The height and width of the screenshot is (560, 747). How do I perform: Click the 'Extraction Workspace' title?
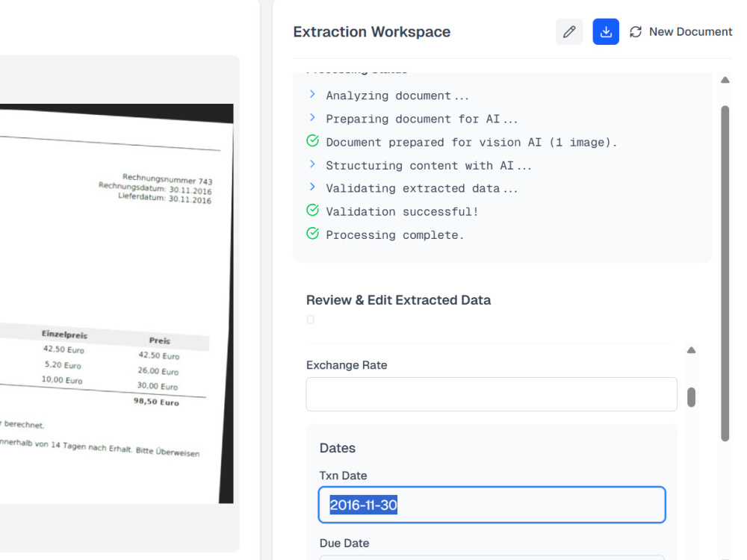click(371, 32)
